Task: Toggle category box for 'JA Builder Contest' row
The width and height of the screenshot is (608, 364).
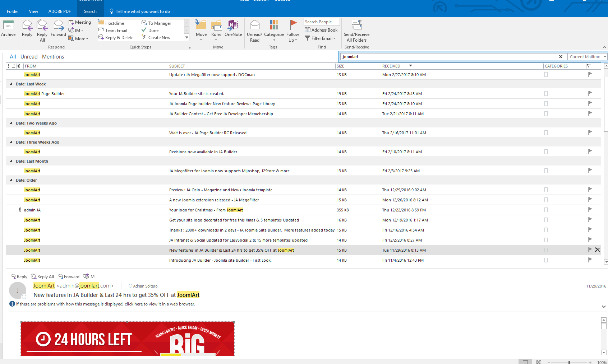Action: click(546, 114)
